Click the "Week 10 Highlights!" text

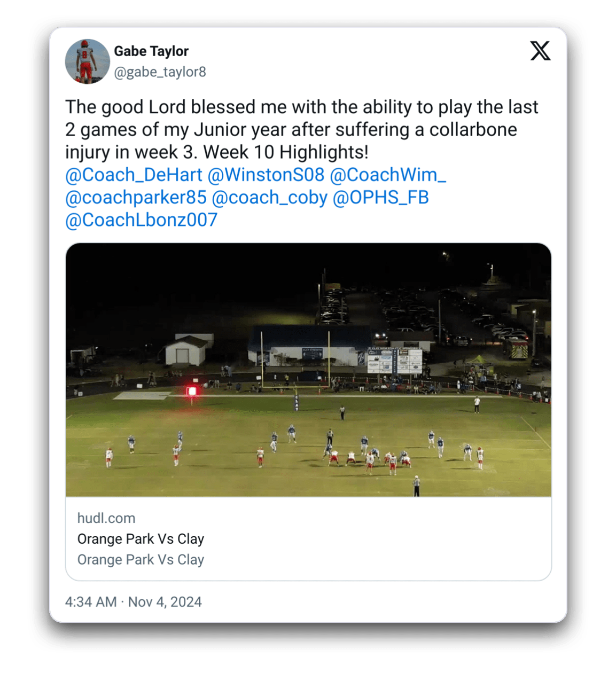point(286,152)
